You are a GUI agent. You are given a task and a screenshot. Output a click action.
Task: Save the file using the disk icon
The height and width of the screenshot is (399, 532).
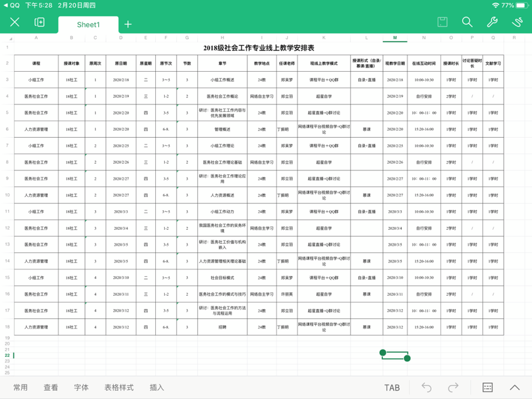tap(443, 22)
